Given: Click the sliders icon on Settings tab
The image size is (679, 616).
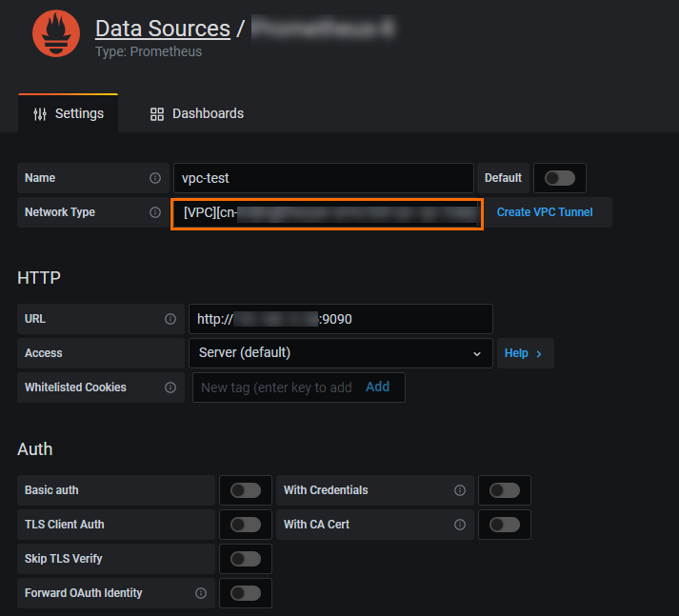Looking at the screenshot, I should point(40,114).
